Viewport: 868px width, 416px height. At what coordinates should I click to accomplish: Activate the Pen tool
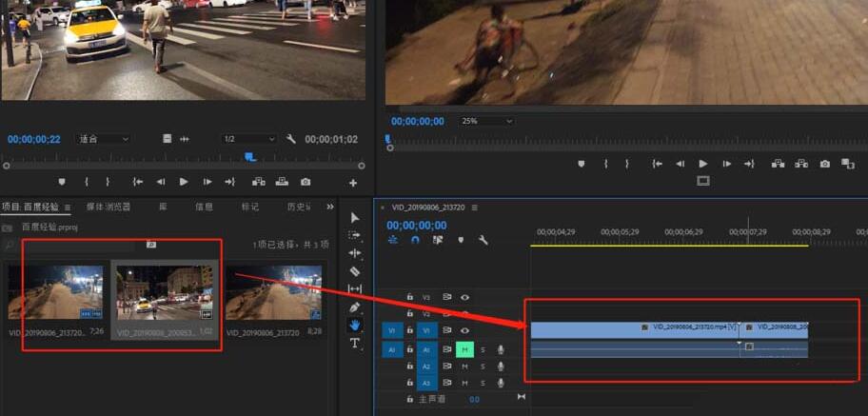click(x=355, y=307)
